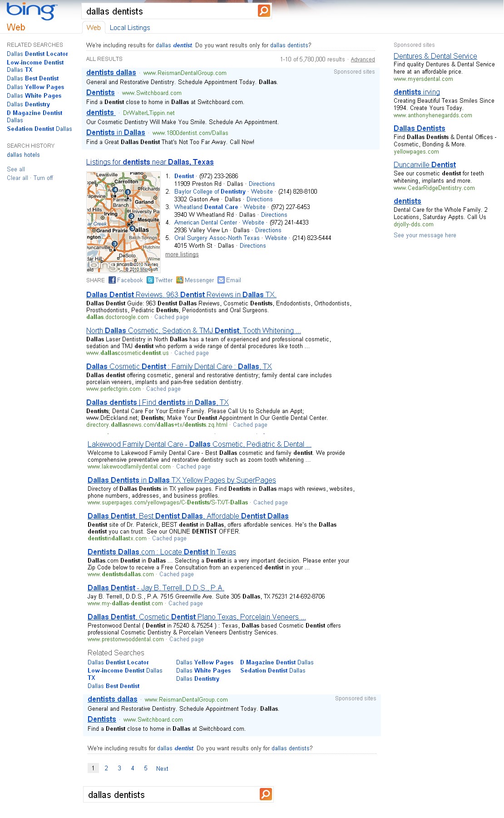Screen dimensions: 504x818
Task: Open Dallas dentists Find dentists dallasnews result
Action: click(158, 402)
